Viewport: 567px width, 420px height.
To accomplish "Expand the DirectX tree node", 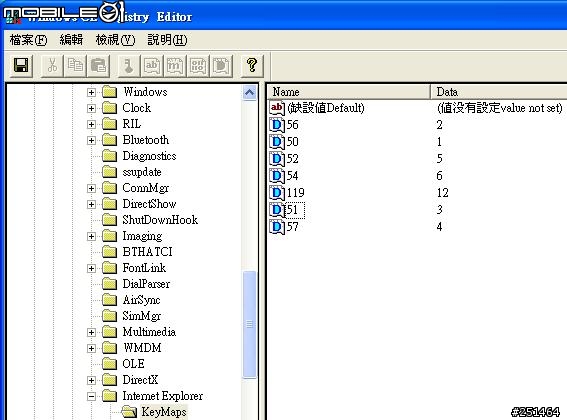I will (91, 381).
